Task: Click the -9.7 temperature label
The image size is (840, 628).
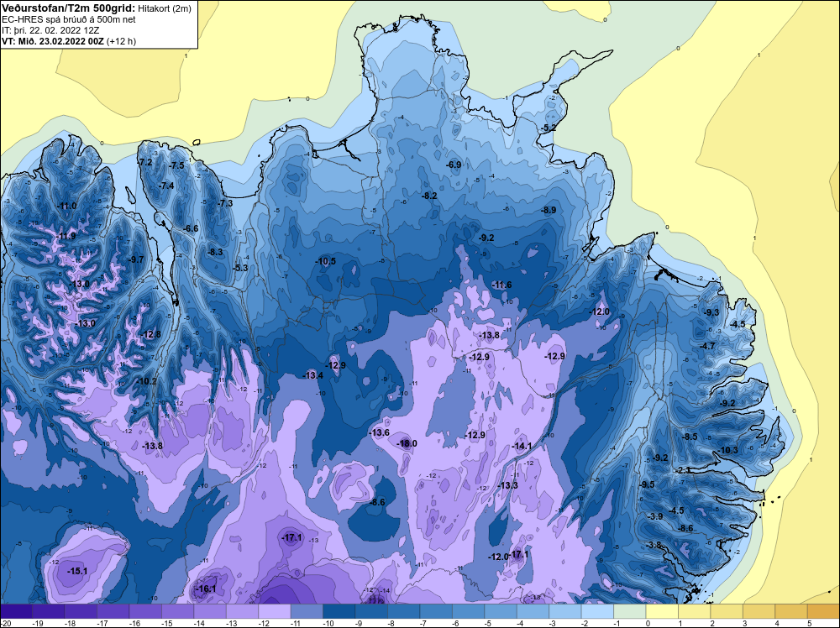Action: (x=136, y=259)
